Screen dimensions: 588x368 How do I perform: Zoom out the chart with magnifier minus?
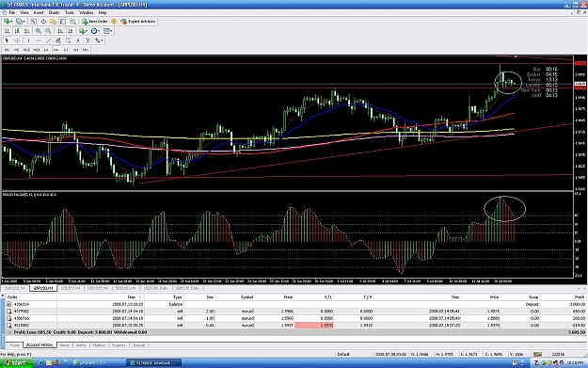click(x=48, y=31)
